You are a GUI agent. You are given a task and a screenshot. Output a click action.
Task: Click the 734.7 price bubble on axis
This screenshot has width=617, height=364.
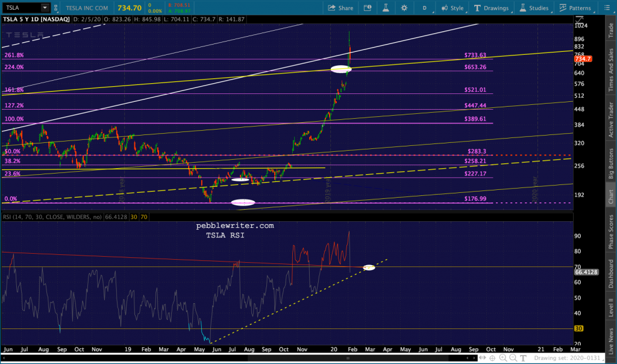coord(583,59)
